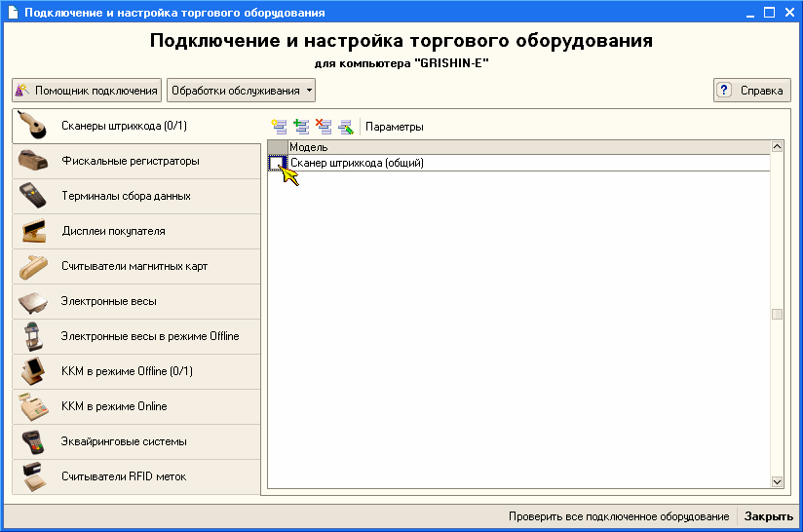Image resolution: width=803 pixels, height=532 pixels.
Task: Minimize the equipment setup window
Action: (750, 13)
